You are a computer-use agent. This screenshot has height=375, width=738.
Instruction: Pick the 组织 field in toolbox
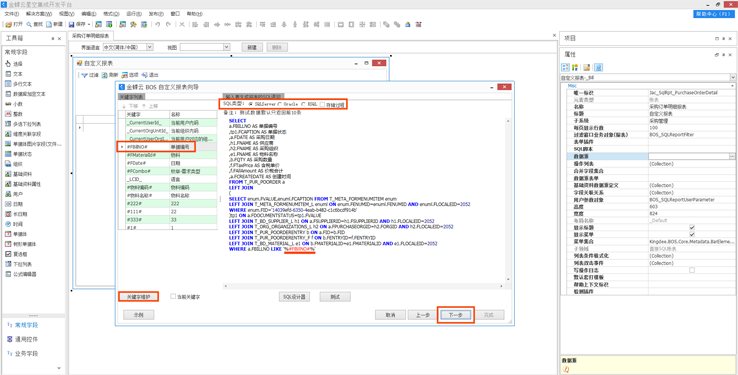tap(14, 164)
